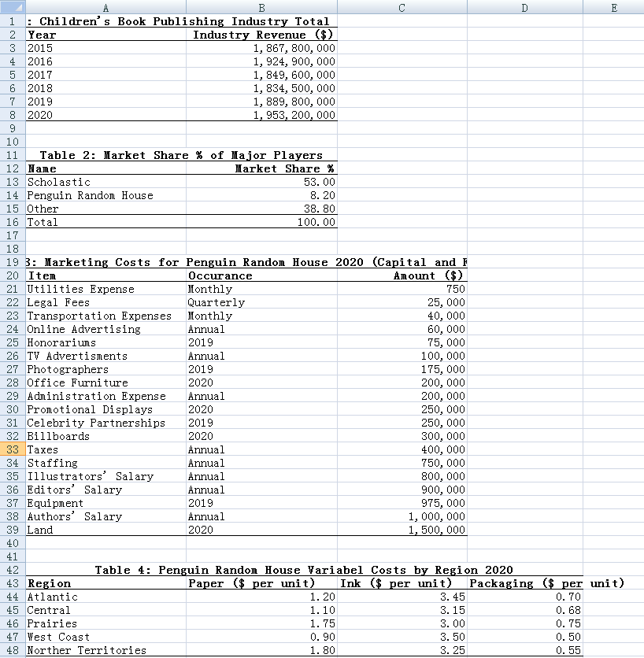Click the Industry Revenue ($) header cell

tap(261, 35)
